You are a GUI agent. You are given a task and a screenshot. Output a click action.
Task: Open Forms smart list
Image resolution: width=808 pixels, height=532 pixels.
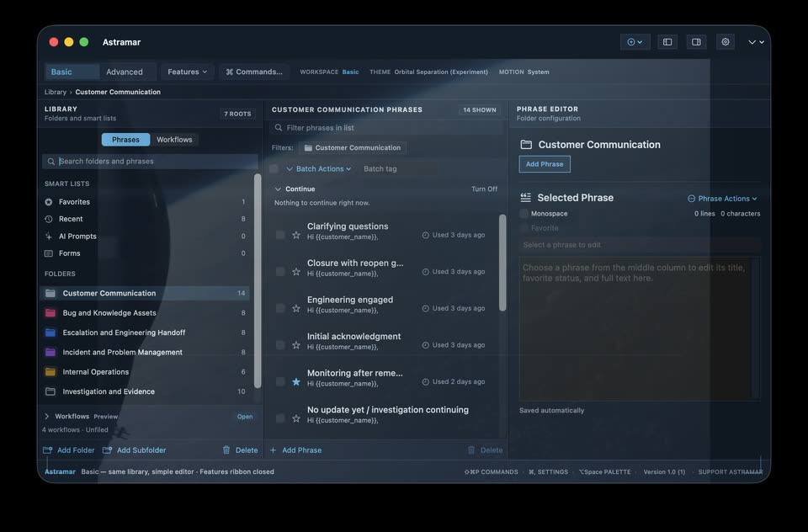[145, 253]
